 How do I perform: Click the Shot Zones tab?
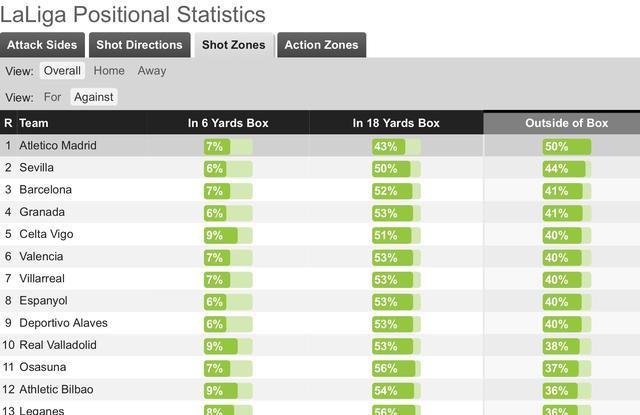coord(233,45)
